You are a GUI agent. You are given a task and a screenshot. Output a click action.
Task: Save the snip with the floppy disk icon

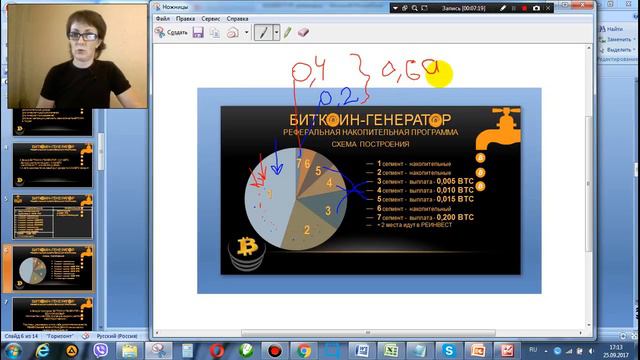(x=198, y=32)
